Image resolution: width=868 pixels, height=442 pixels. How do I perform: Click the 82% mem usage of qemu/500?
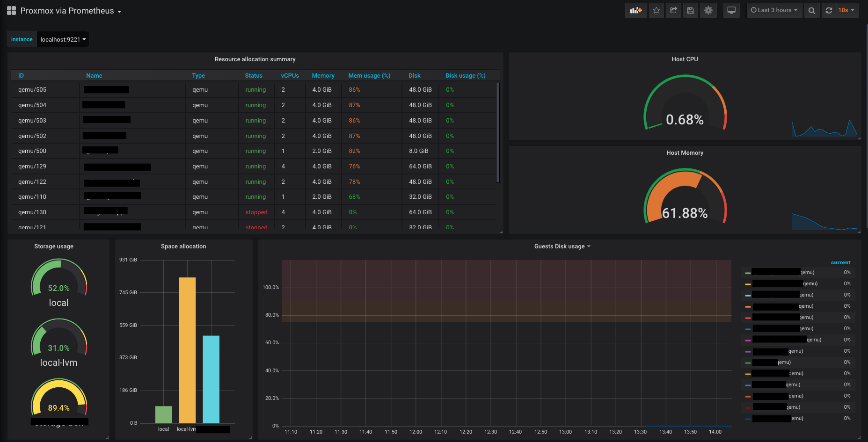coord(354,151)
